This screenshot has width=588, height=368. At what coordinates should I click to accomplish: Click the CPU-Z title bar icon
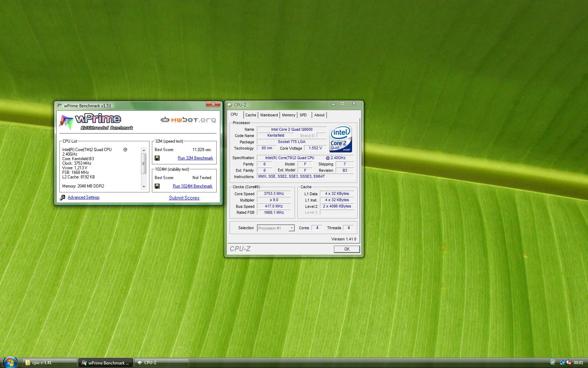tap(230, 105)
